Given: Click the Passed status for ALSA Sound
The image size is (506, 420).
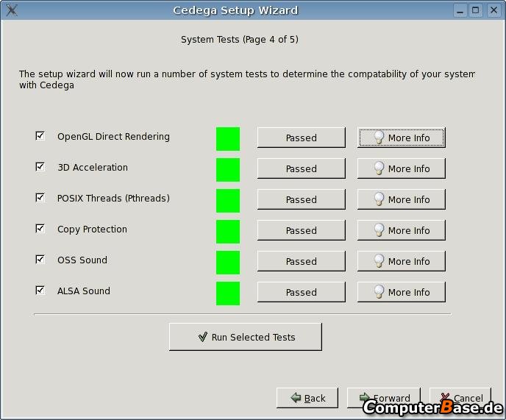Looking at the screenshot, I should 301,292.
